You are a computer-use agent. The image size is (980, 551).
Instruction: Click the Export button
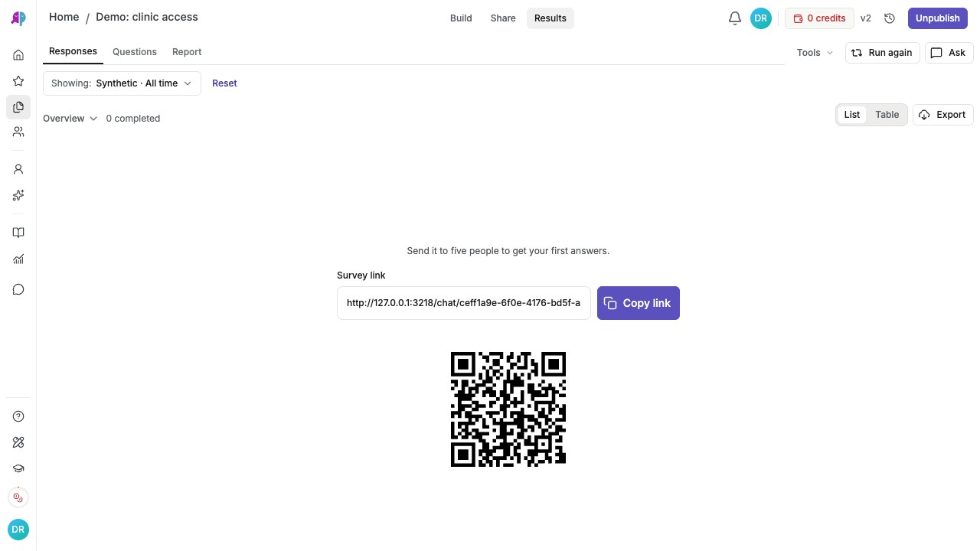(943, 115)
